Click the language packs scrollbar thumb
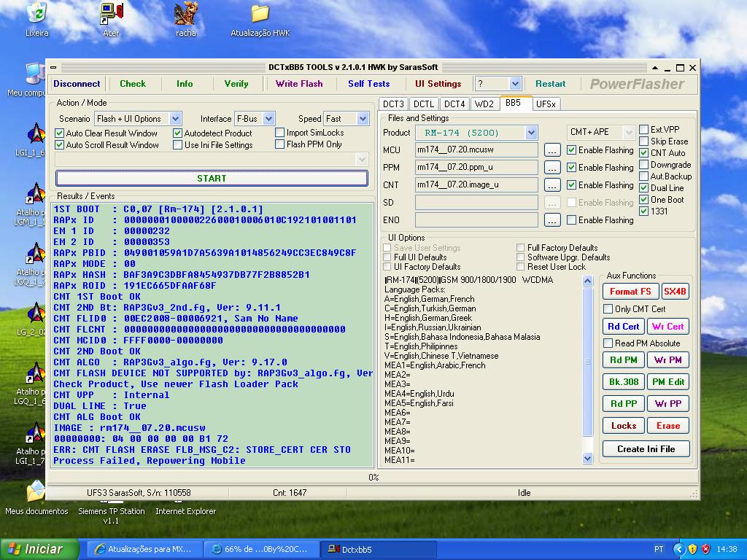The image size is (747, 560). coord(587,361)
